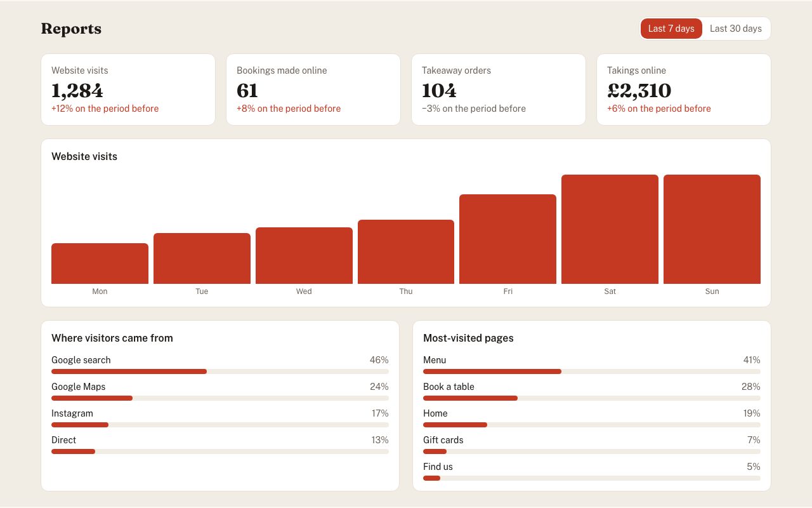Click the Gift cards progress bar
812x508 pixels.
[592, 451]
